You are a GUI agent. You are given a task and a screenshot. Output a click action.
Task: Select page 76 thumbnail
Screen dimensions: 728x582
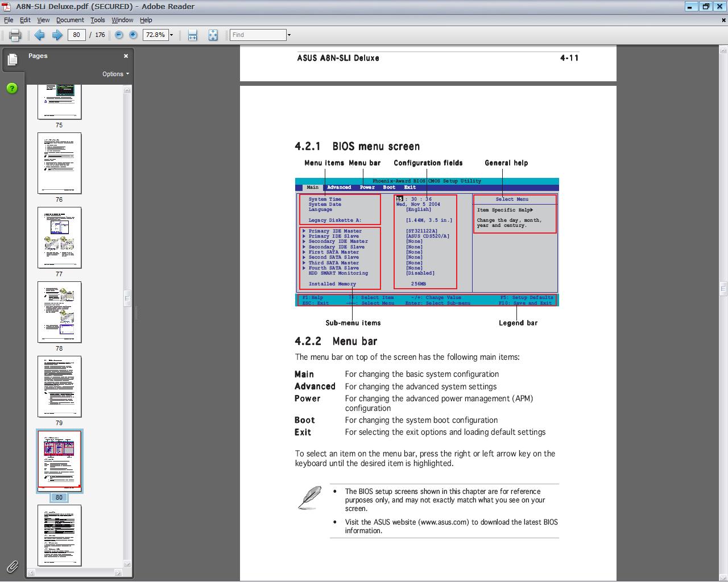click(x=59, y=163)
